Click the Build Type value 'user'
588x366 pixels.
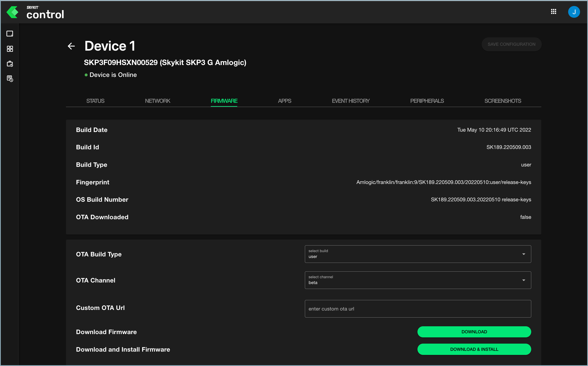pos(526,165)
